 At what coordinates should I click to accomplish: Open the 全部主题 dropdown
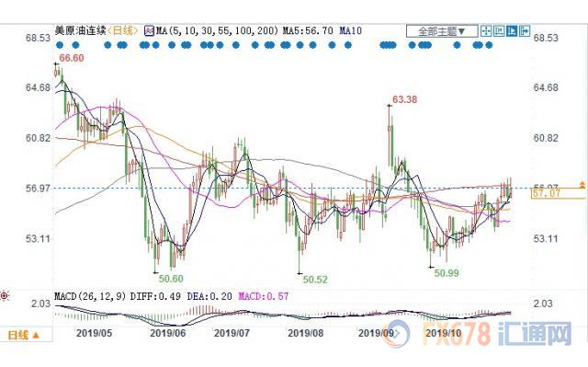pos(442,31)
